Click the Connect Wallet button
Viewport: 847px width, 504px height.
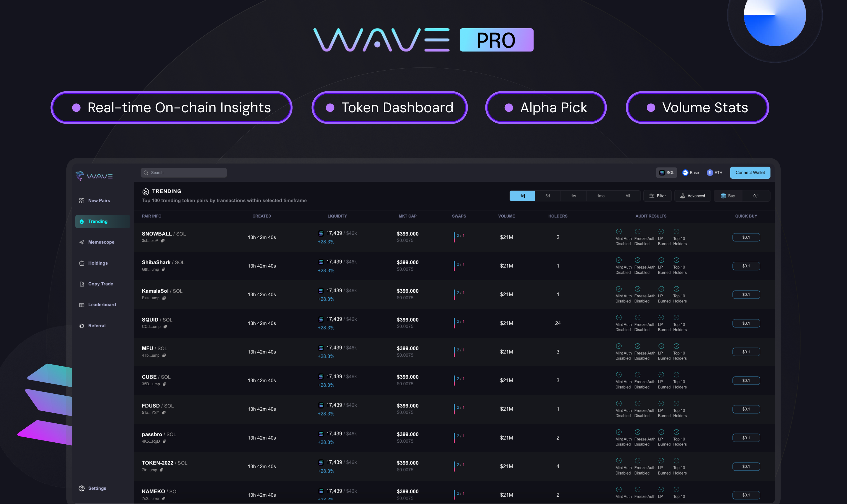click(x=750, y=172)
